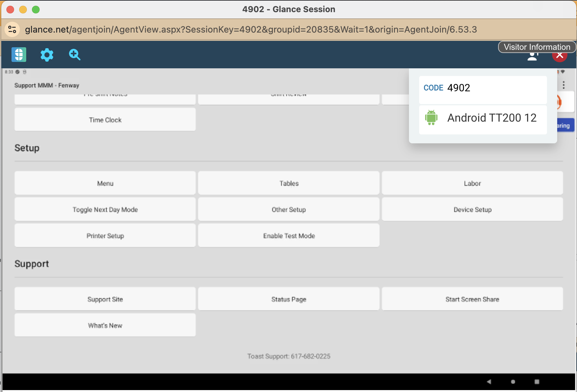Click the Start Screen Share button
This screenshot has height=392, width=577.
[x=472, y=299]
